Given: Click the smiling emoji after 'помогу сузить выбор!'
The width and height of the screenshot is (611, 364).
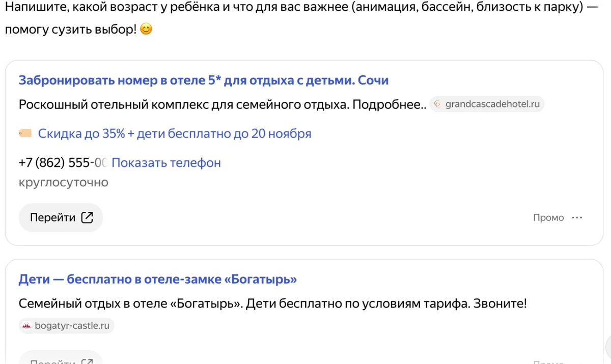Looking at the screenshot, I should click(x=146, y=30).
